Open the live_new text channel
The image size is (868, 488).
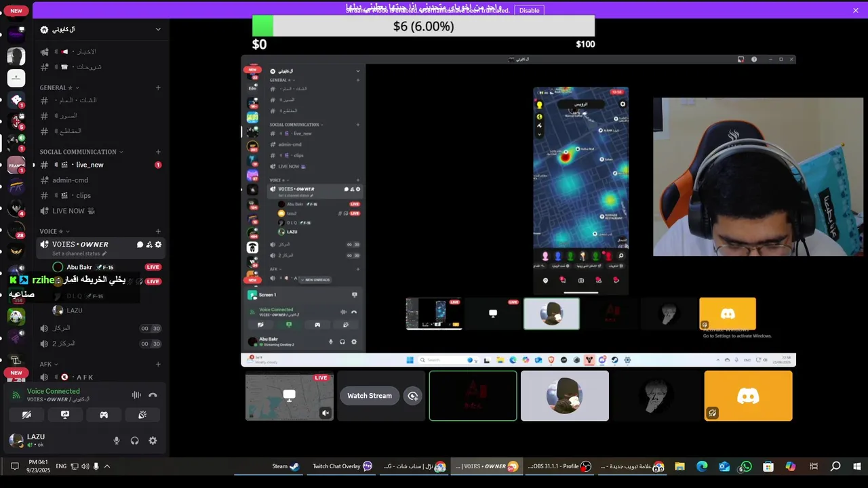tap(100, 165)
